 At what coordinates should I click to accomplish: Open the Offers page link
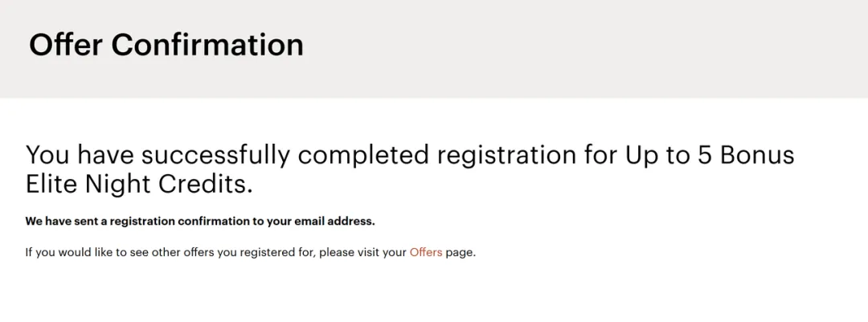(426, 252)
